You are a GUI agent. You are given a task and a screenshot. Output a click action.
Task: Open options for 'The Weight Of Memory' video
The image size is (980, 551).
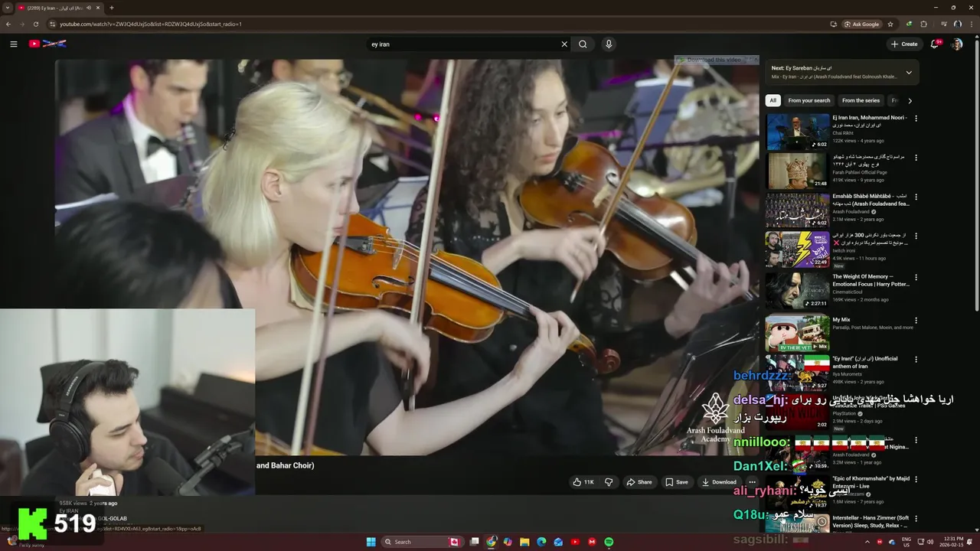(916, 278)
